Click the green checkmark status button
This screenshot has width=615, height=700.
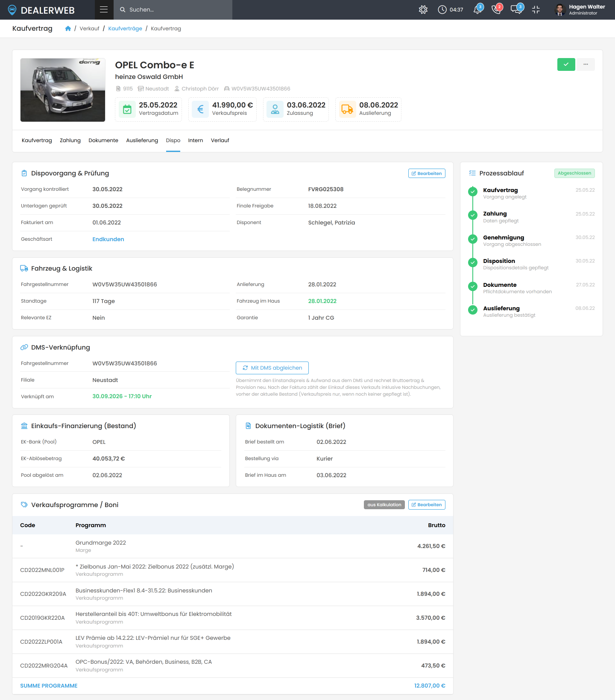pos(566,64)
